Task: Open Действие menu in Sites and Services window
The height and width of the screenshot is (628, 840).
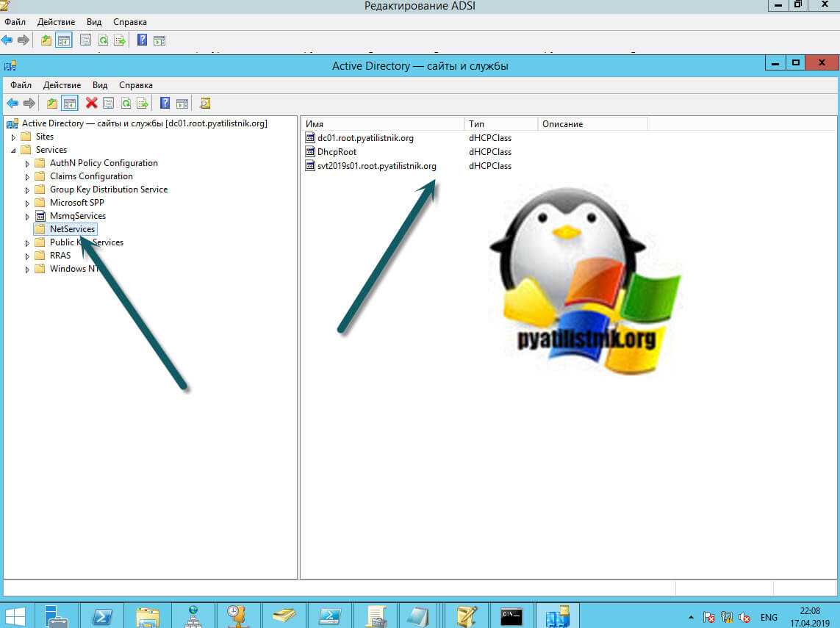Action: [62, 85]
